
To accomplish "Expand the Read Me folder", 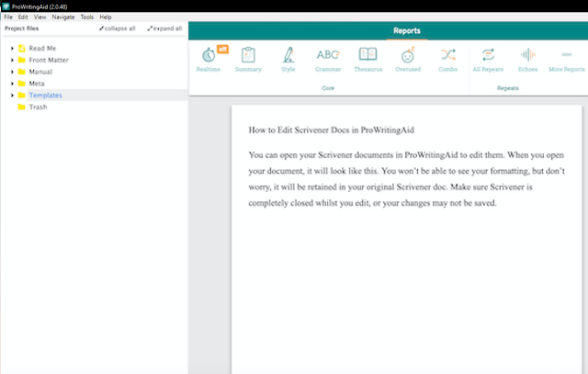I will click(x=11, y=48).
